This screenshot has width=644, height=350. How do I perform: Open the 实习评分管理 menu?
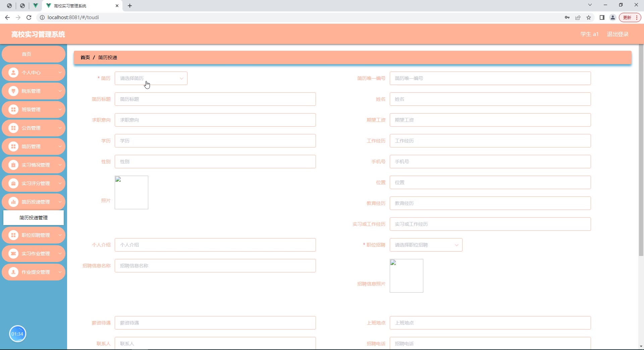coord(34,183)
